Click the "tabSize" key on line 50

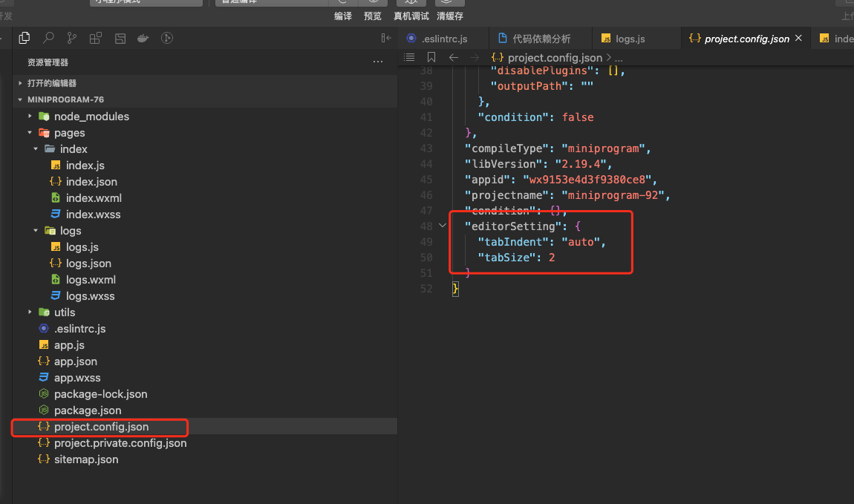[506, 258]
